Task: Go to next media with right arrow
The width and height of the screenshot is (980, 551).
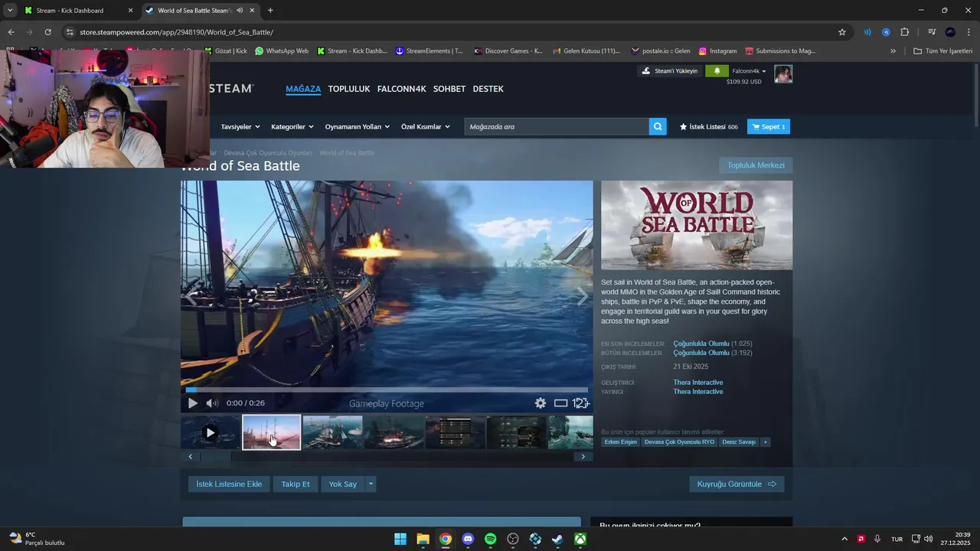Action: tap(582, 296)
